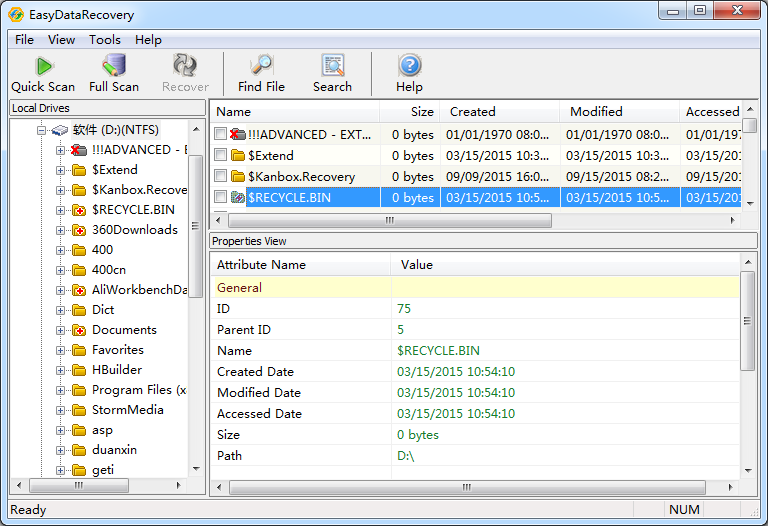Launch the Full Scan tool
768x526 pixels.
[x=114, y=73]
